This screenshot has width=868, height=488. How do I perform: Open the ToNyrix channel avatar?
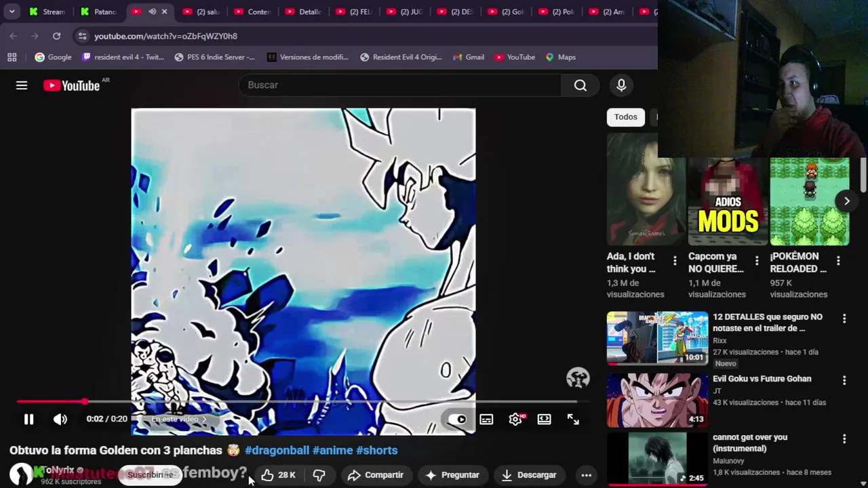click(x=21, y=474)
